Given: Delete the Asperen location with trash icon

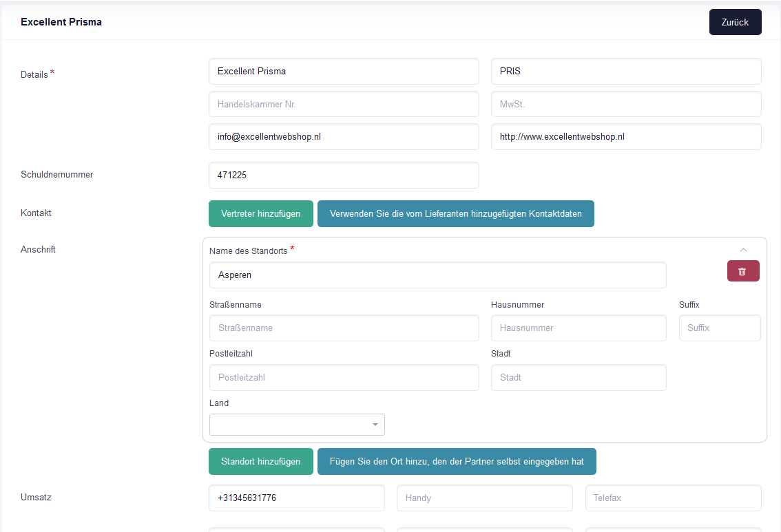Looking at the screenshot, I should tap(743, 270).
